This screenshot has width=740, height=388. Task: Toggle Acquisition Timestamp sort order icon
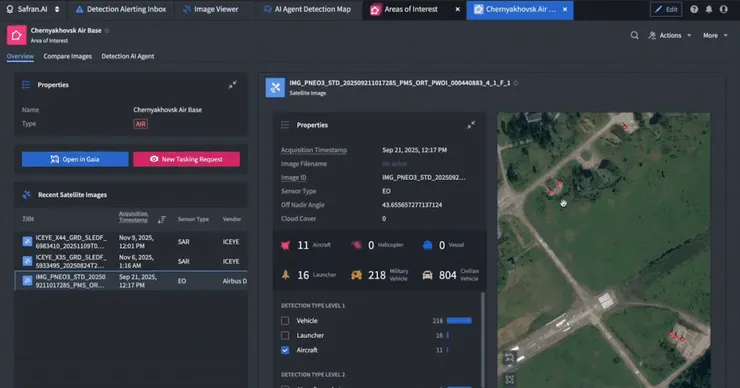tap(161, 219)
